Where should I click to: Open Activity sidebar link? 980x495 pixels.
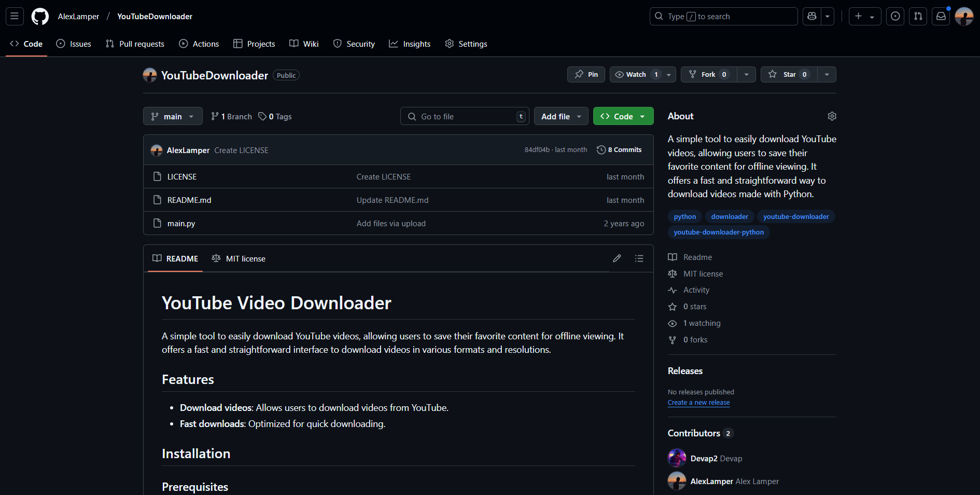689,290
